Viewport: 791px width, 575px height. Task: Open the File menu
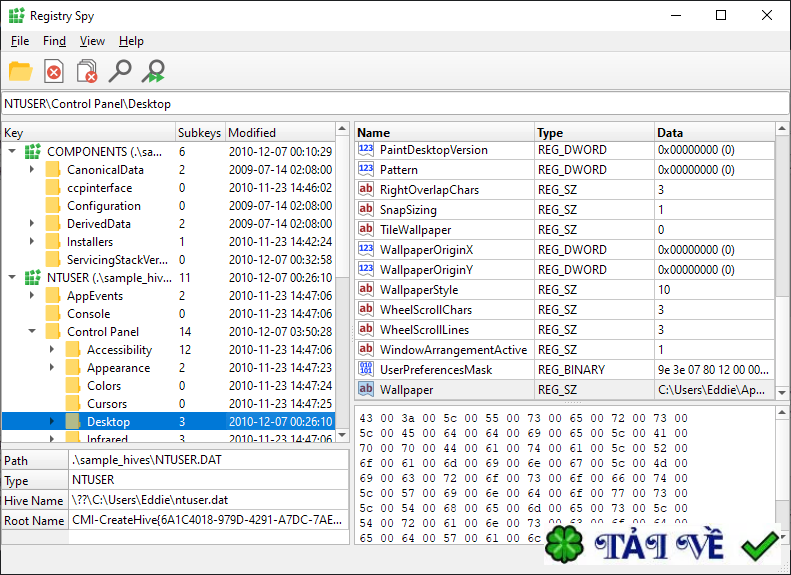pyautogui.click(x=20, y=41)
